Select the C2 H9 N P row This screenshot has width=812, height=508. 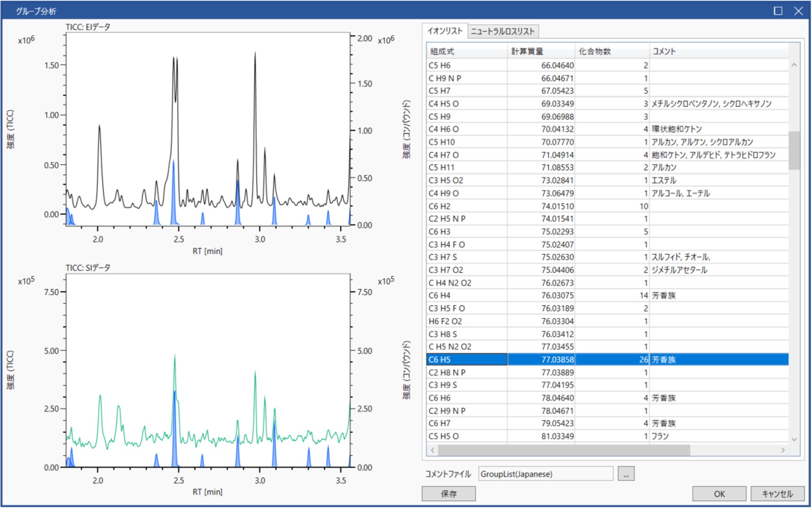point(607,411)
